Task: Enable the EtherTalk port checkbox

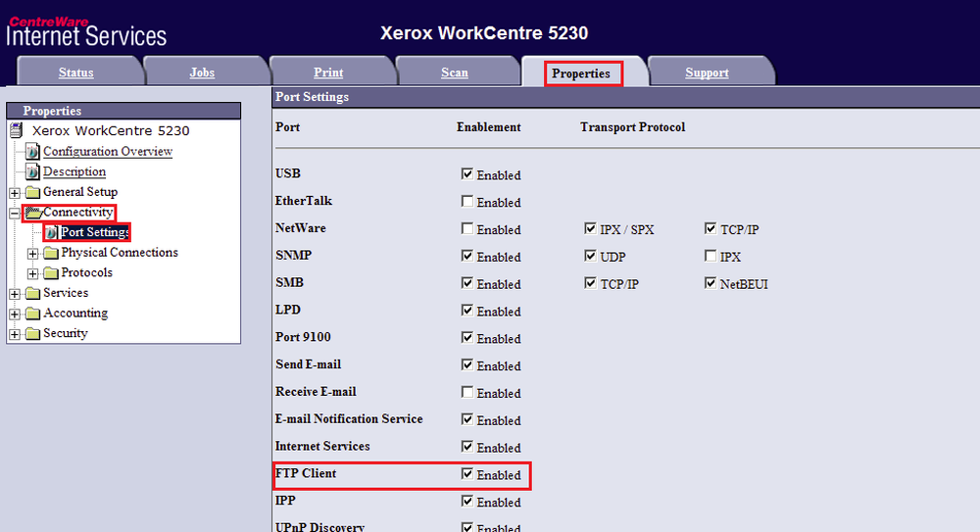Action: pyautogui.click(x=467, y=202)
